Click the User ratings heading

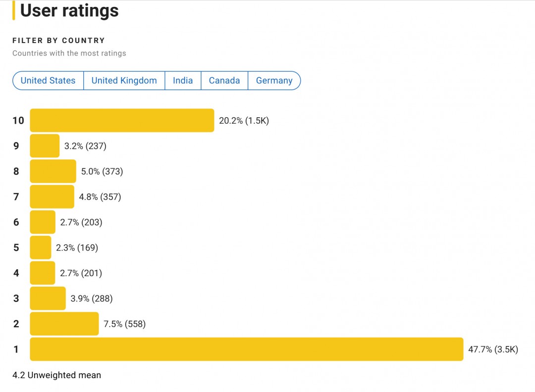coord(69,10)
